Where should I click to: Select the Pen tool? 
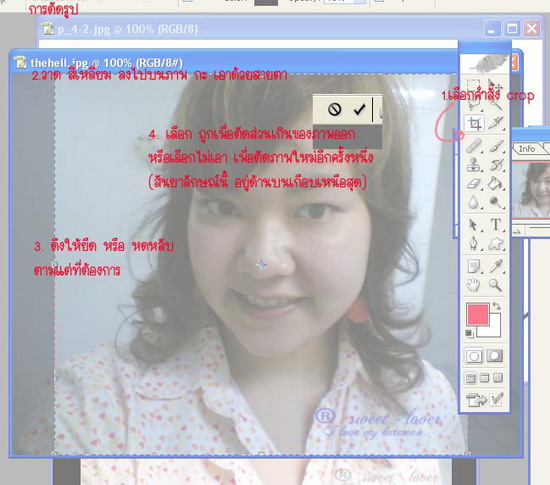tap(474, 243)
